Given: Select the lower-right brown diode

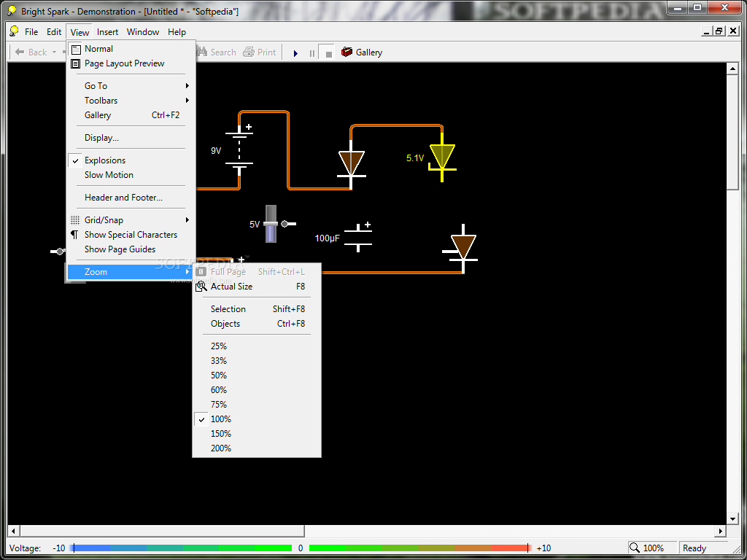Looking at the screenshot, I should point(463,248).
